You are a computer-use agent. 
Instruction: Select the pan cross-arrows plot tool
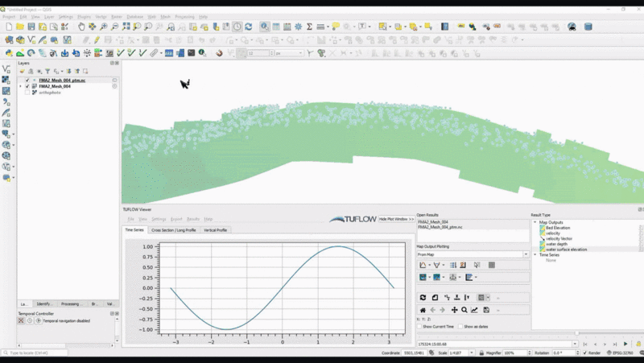pos(454,310)
